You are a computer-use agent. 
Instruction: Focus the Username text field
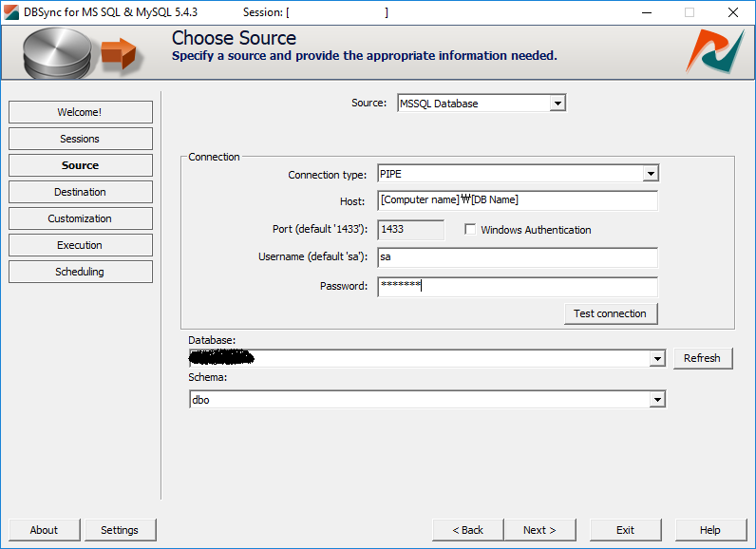click(x=517, y=257)
